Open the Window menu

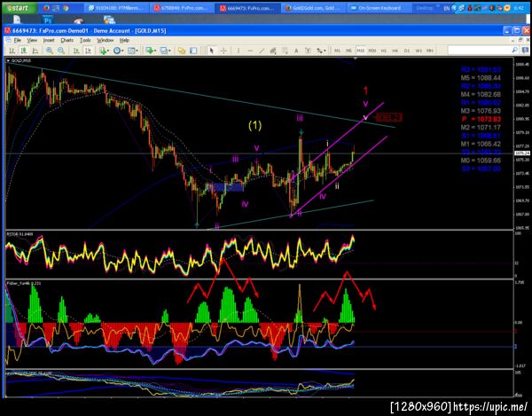tap(105, 41)
